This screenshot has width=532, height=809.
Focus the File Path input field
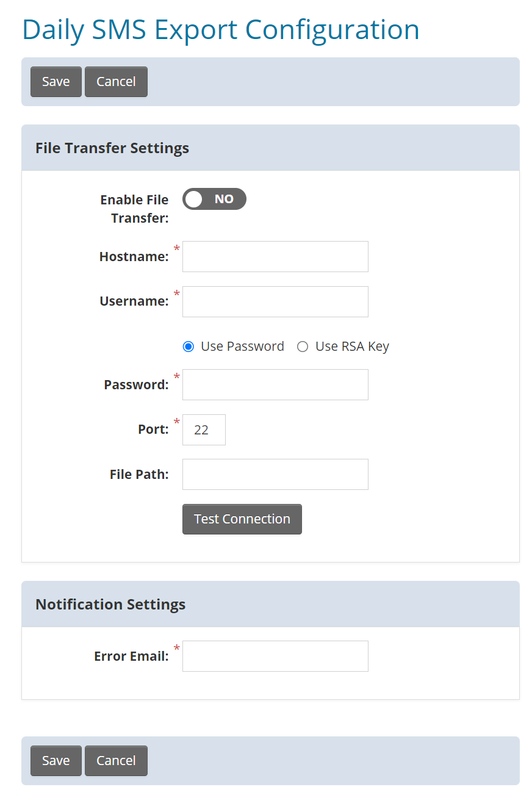275,474
